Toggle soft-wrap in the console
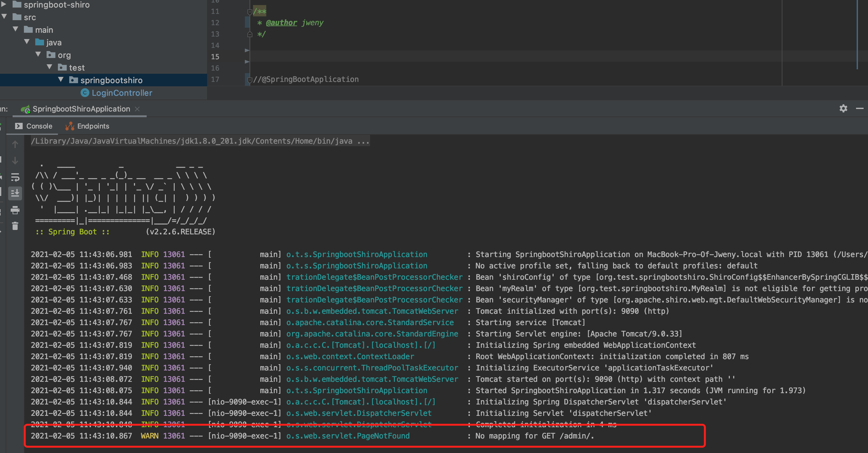The image size is (868, 453). (15, 177)
